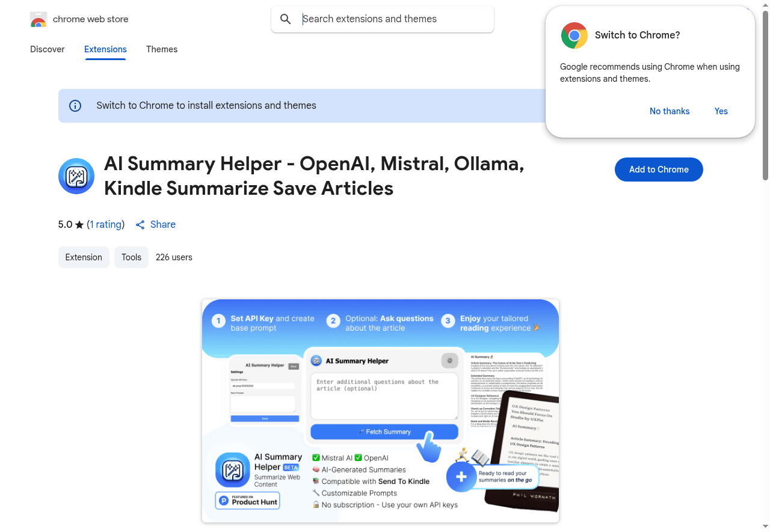Click the Chrome Web Store logo

[38, 19]
